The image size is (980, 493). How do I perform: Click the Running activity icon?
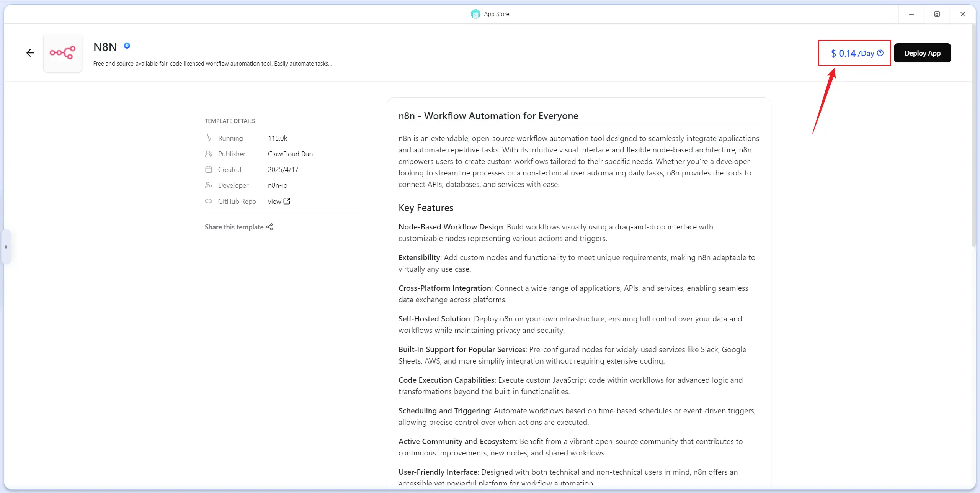click(x=209, y=138)
